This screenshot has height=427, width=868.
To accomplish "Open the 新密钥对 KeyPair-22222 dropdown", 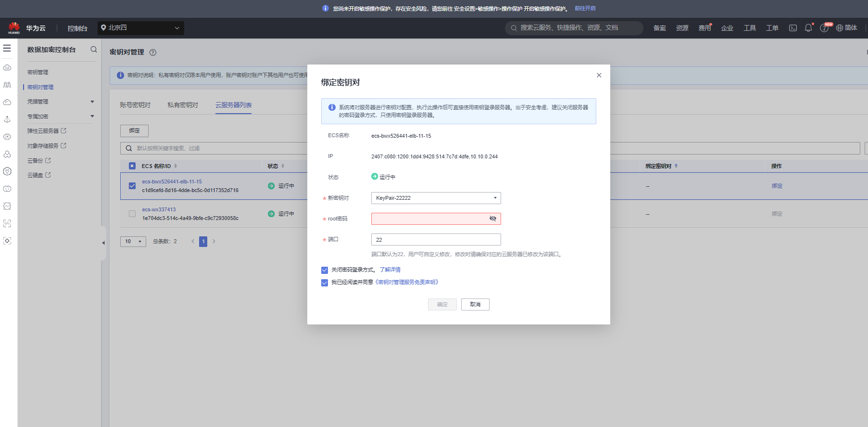I will pos(436,198).
